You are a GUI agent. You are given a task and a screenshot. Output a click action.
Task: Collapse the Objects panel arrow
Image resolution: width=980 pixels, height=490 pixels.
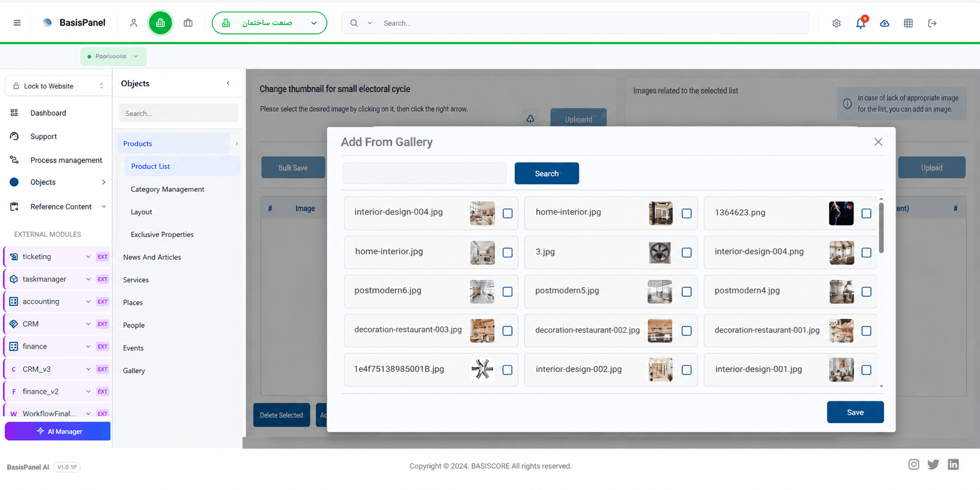228,83
